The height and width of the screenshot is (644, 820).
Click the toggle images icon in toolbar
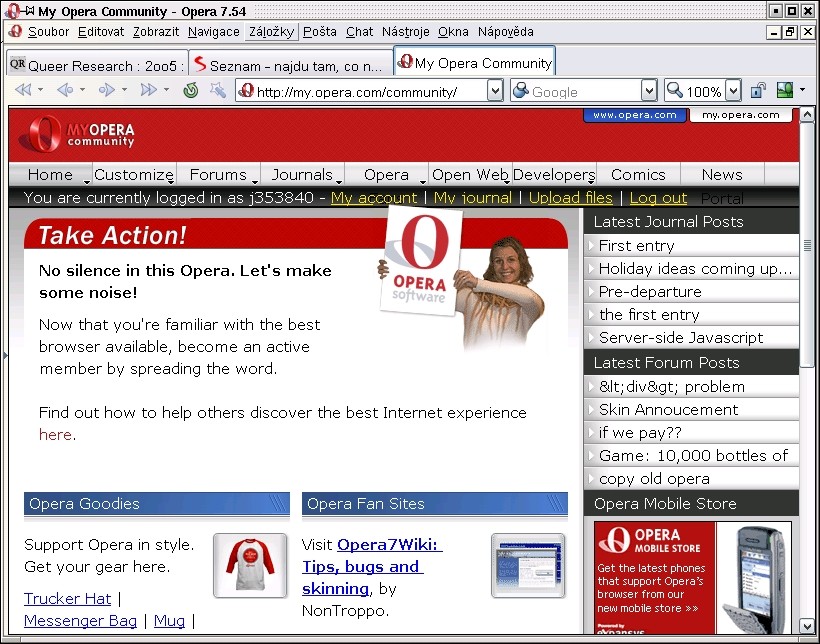(x=785, y=91)
